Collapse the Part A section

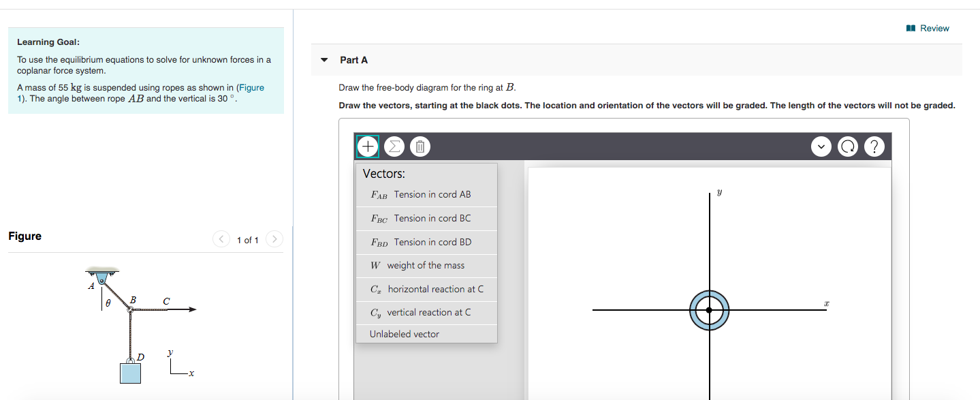tap(324, 60)
